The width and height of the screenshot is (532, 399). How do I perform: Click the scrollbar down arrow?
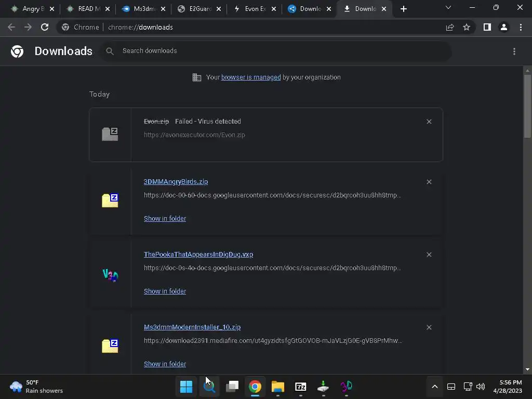(x=527, y=369)
